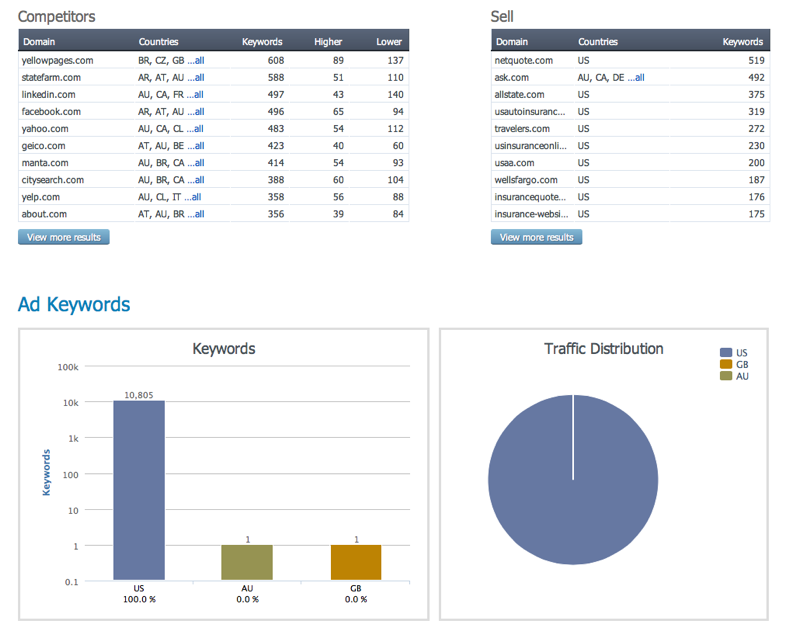800x635 pixels.
Task: View all countries for manta.com
Action: (195, 163)
